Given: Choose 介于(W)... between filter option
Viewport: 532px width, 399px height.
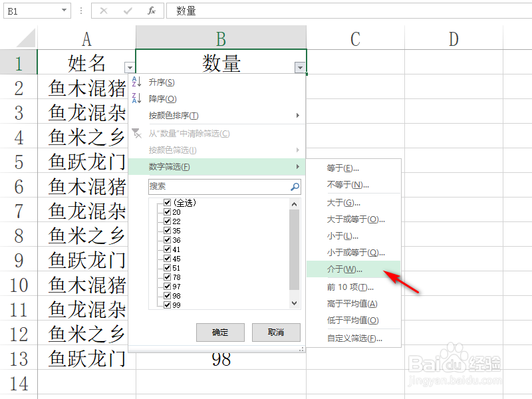Looking at the screenshot, I should [x=354, y=269].
